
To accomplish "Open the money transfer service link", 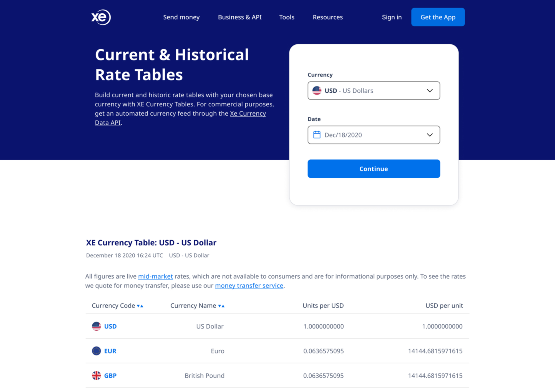I will click(x=249, y=286).
